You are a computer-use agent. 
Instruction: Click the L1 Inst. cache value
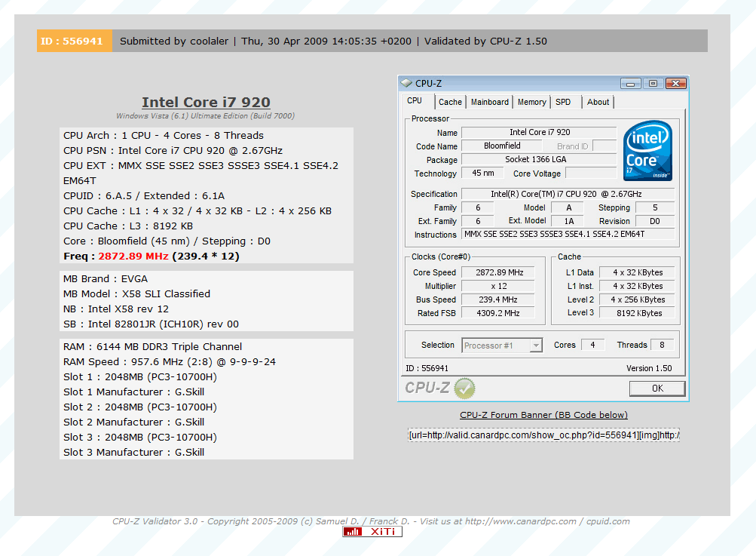[637, 286]
